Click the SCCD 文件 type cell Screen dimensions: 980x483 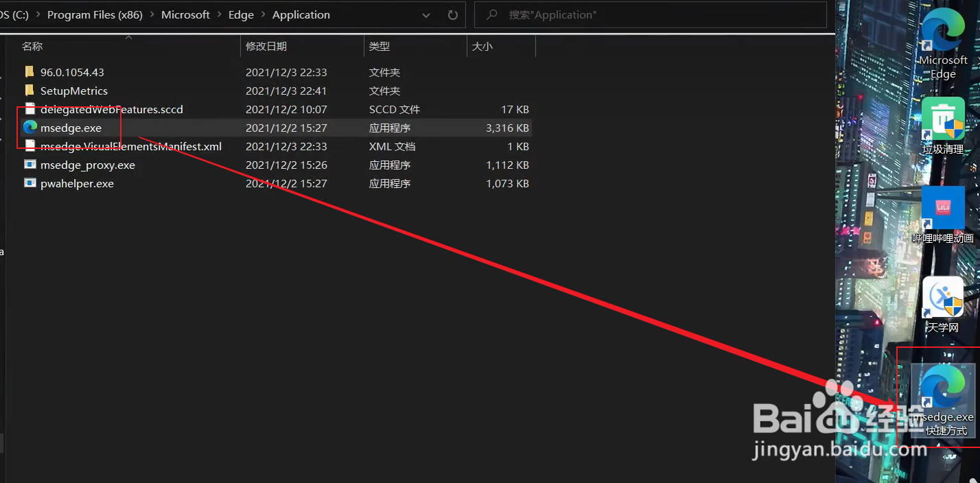(395, 109)
